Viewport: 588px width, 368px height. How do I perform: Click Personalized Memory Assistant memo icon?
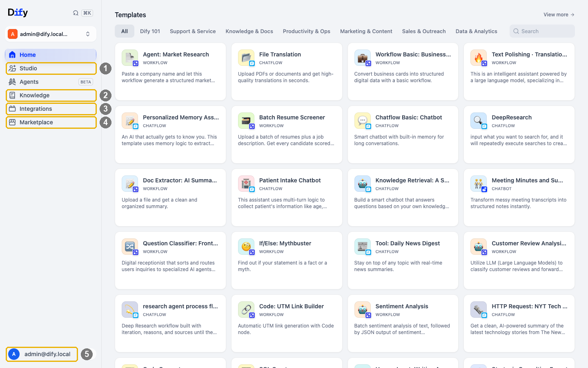130,121
